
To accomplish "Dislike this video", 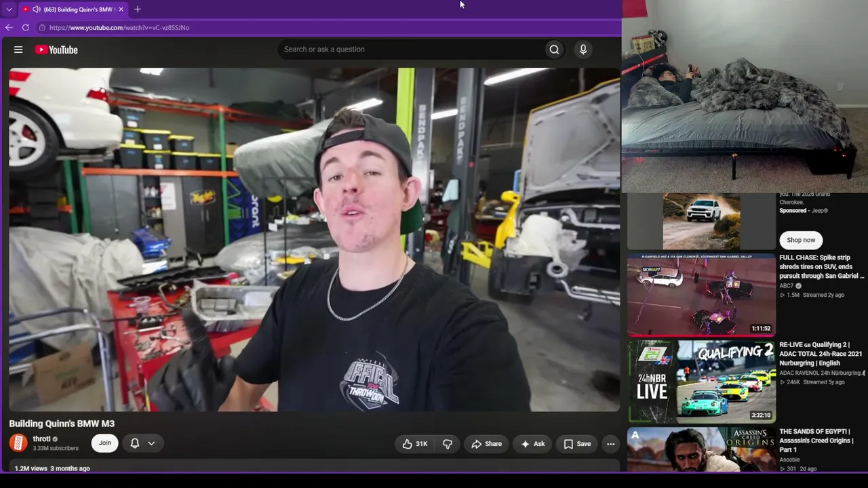I will (448, 444).
